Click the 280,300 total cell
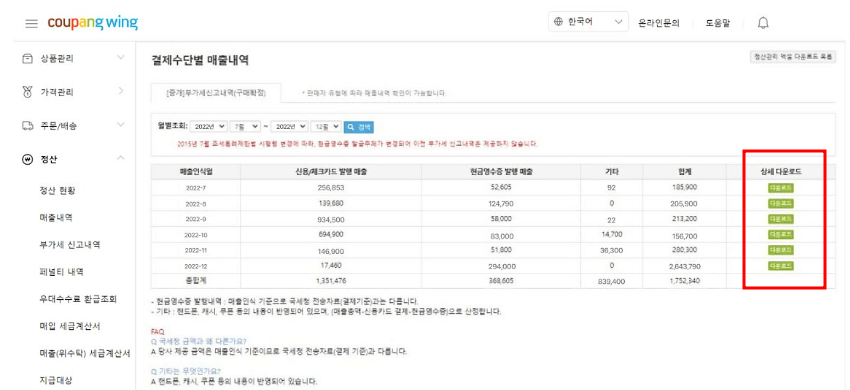The height and width of the screenshot is (390, 850). pos(684,250)
